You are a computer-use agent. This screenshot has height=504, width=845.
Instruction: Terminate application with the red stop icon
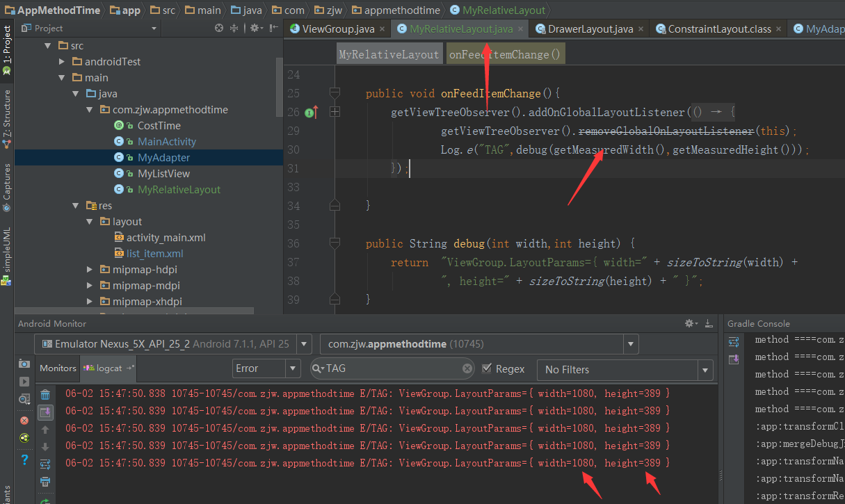pos(24,421)
